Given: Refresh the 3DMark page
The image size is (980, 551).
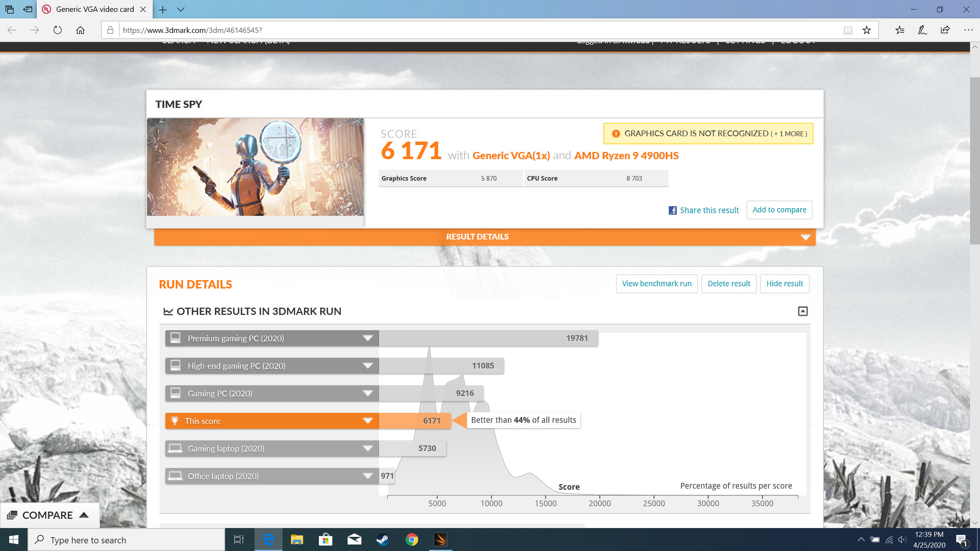Looking at the screenshot, I should coord(57,30).
